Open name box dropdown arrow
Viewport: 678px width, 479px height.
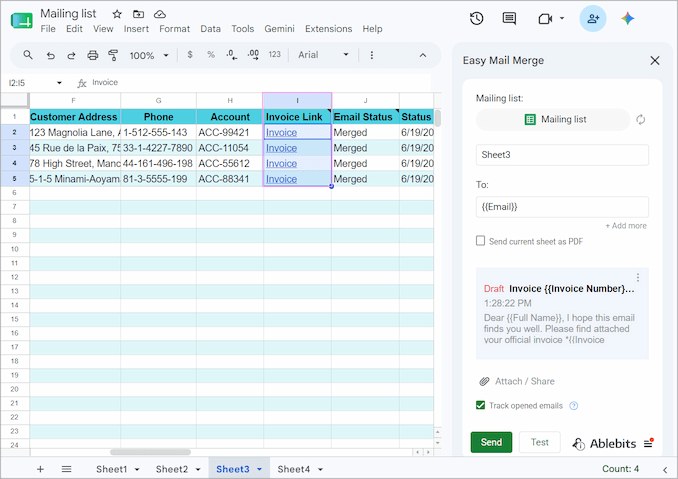click(x=59, y=83)
